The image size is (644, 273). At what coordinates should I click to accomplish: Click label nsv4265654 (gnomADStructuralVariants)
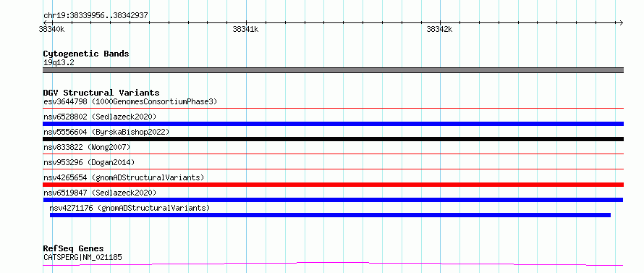click(124, 177)
